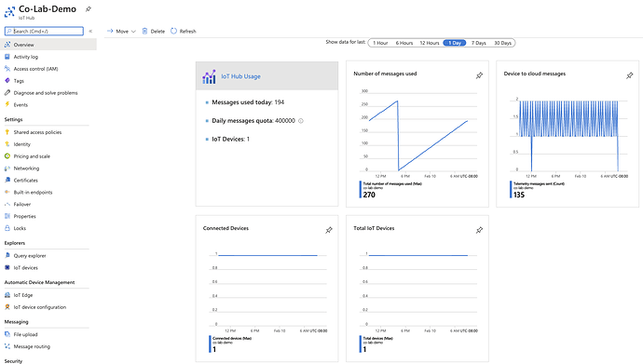Click the Daily messages quota info icon

point(301,121)
